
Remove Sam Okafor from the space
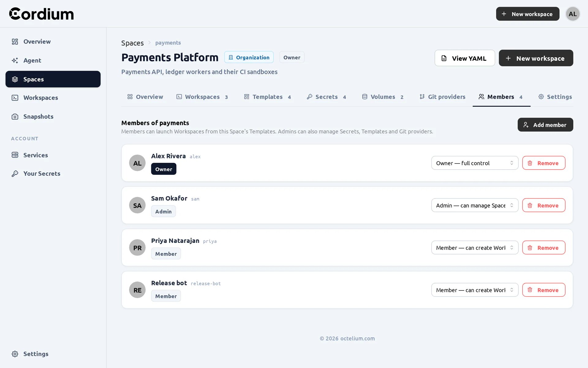click(x=544, y=205)
